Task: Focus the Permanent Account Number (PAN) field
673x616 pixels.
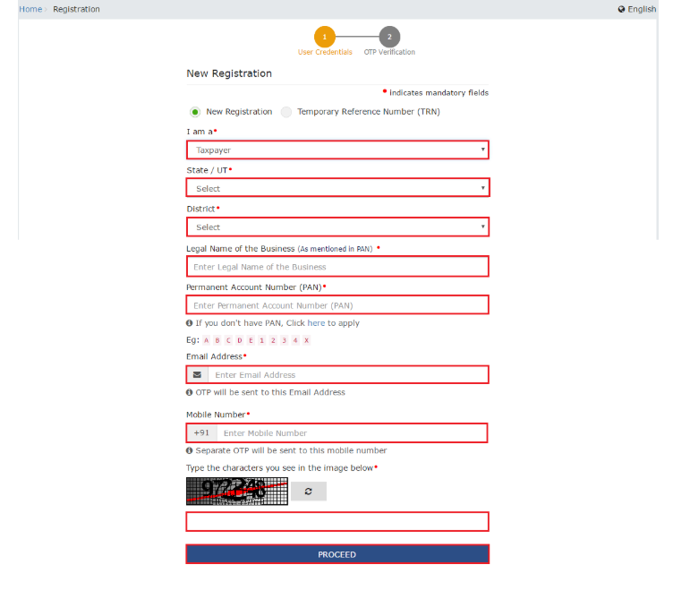Action: pyautogui.click(x=337, y=305)
